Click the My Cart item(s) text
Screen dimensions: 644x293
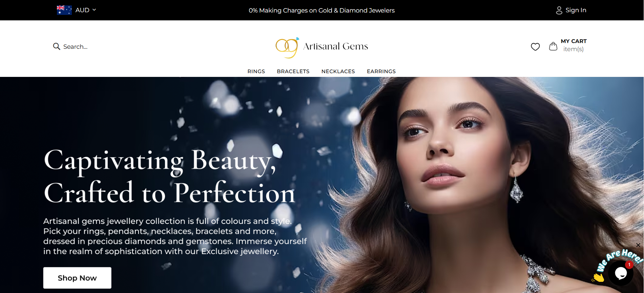(574, 45)
